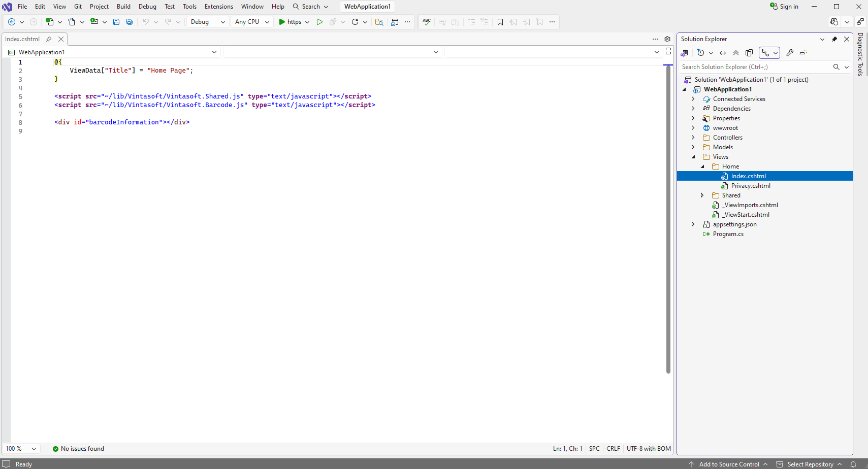Image resolution: width=868 pixels, height=469 pixels.
Task: Click the editor vertical scrollbar
Action: 668,219
